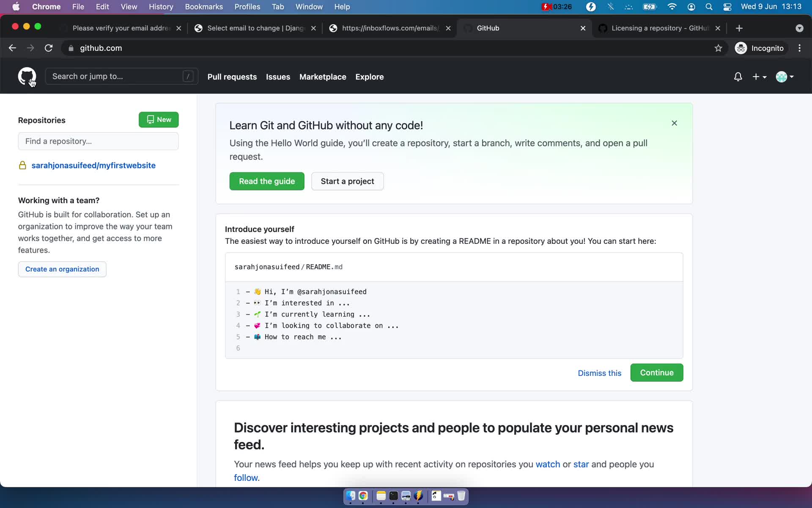Open the View menu in menu bar

click(x=129, y=7)
